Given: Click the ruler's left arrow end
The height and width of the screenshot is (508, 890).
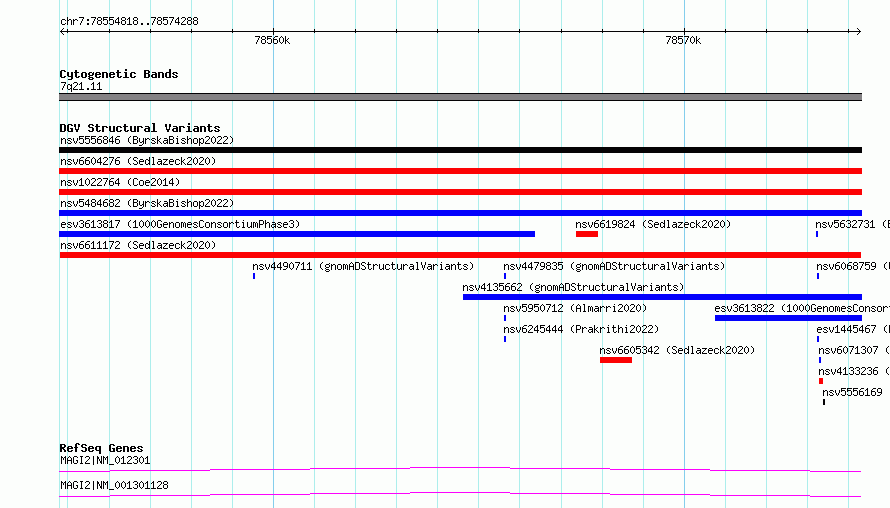Looking at the screenshot, I should pyautogui.click(x=62, y=32).
